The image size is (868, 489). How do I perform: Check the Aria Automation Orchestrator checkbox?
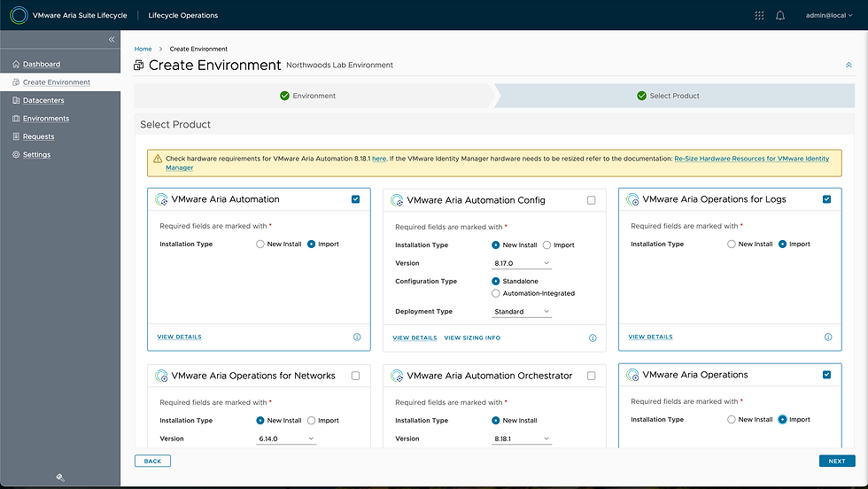click(592, 376)
